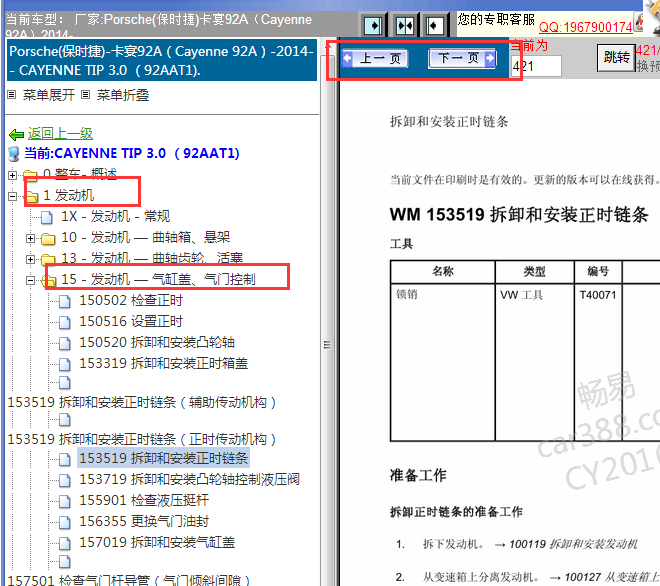
Task: Expand all menus with 菜单展开
Action: point(48,95)
